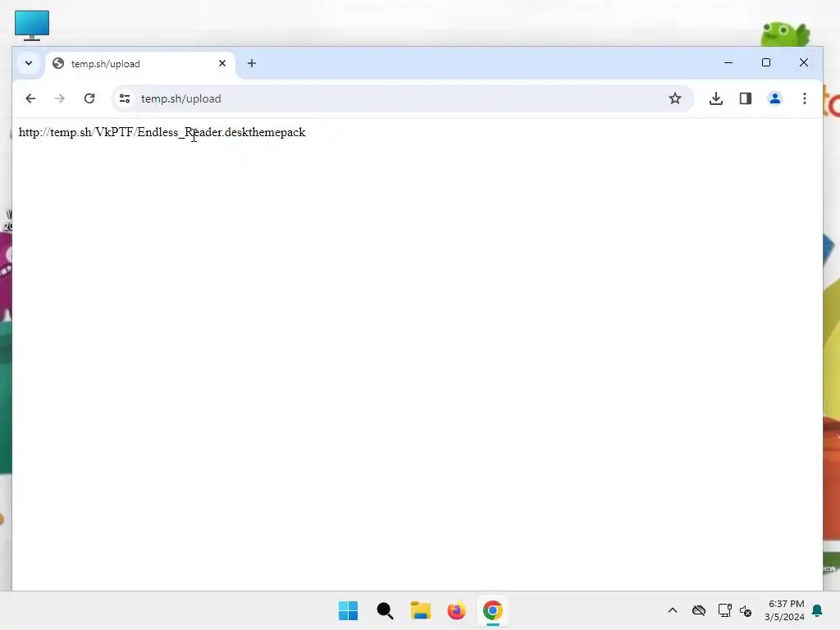Maximize the Chrome window

tap(766, 62)
